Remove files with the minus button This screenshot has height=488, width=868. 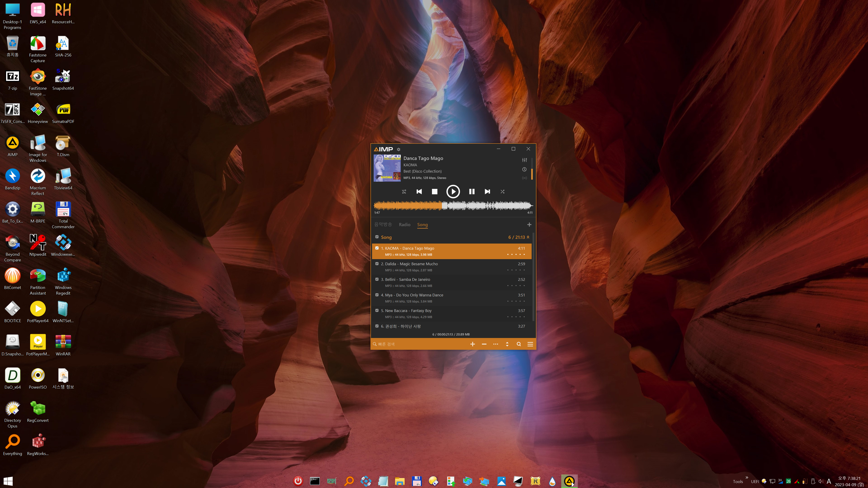click(x=484, y=344)
